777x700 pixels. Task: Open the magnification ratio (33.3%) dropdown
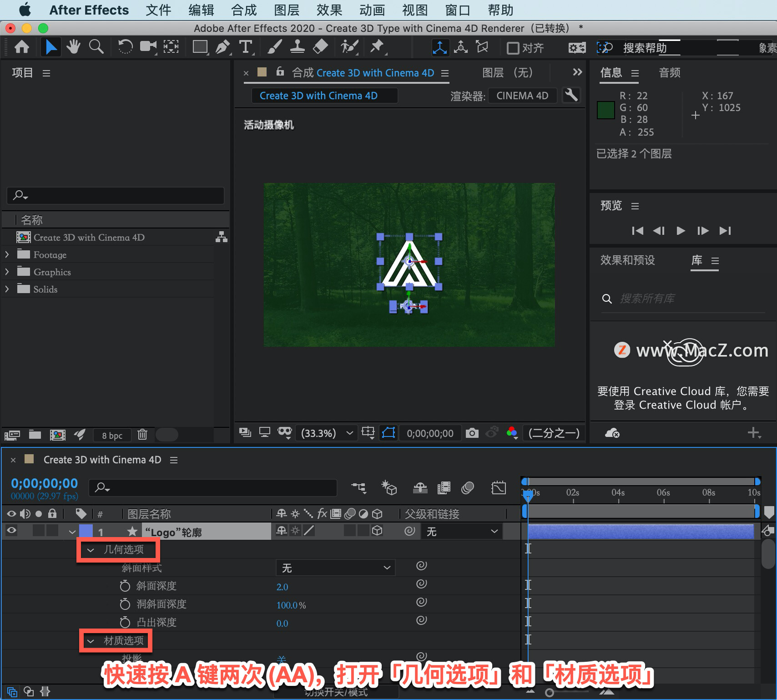coord(326,433)
